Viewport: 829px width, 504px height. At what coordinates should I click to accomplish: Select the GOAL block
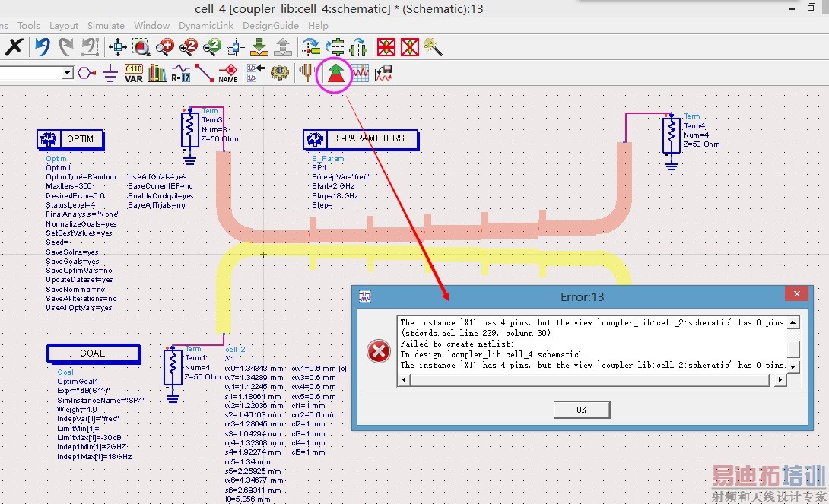(94, 353)
